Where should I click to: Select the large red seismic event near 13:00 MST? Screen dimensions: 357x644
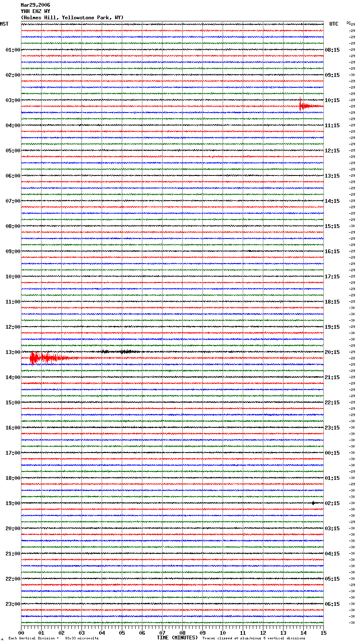[54, 358]
